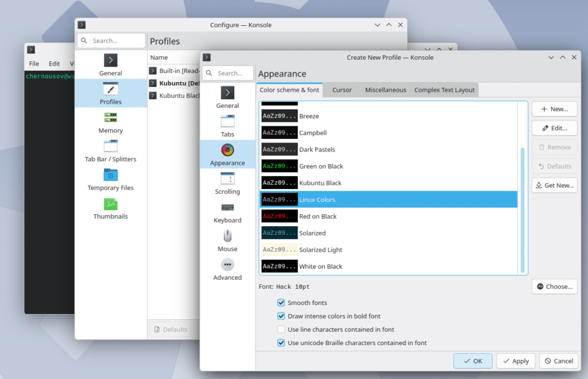Click the color scheme list scrollbar
588x379 pixels.
click(523, 210)
